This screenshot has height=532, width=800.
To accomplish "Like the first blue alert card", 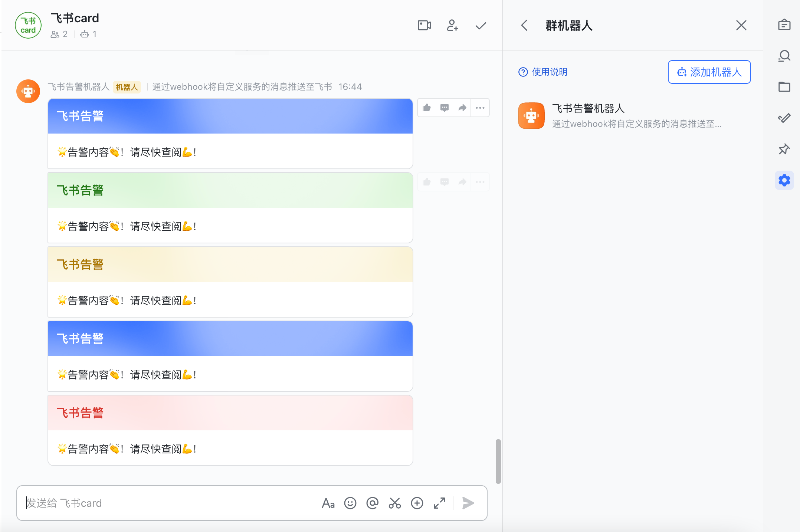I will point(426,108).
